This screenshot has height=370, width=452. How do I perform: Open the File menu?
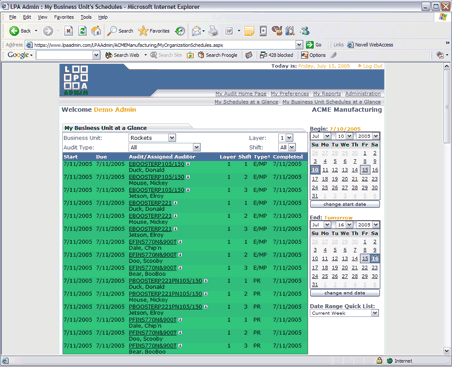[x=12, y=17]
